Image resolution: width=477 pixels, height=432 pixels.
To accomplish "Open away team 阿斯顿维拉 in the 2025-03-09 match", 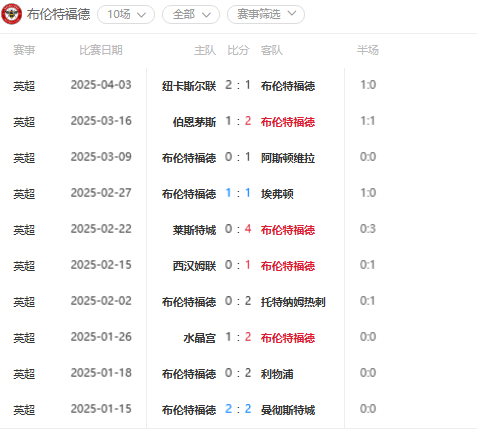I will click(x=288, y=158).
